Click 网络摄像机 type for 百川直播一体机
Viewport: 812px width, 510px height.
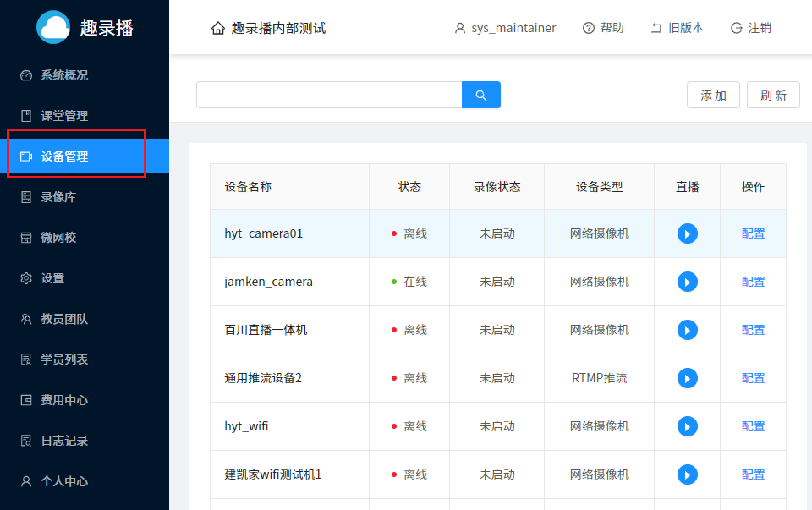(x=599, y=330)
